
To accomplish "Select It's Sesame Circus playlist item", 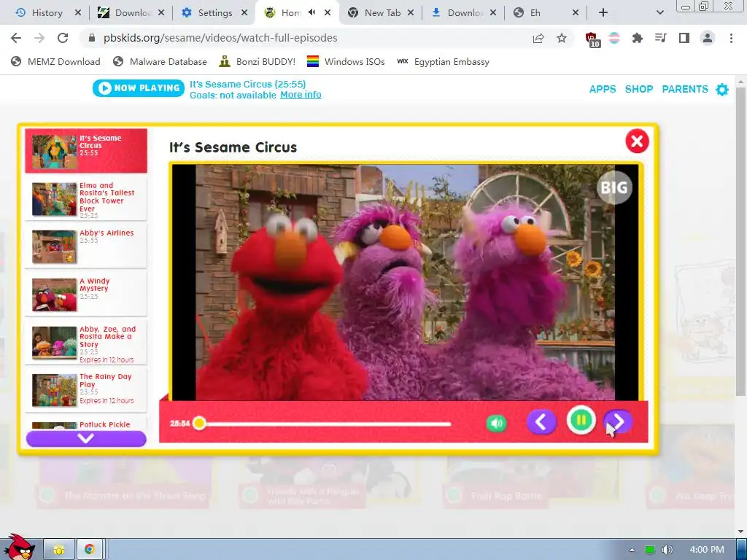I will tap(86, 150).
